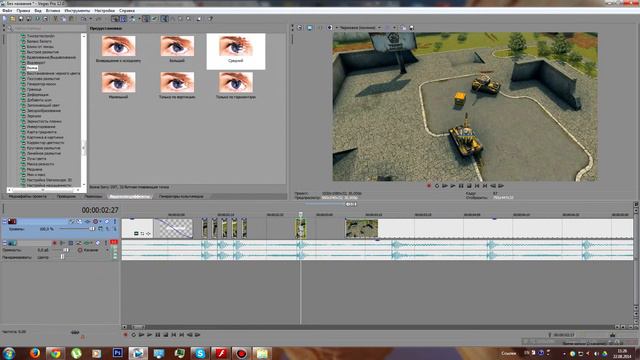This screenshot has width=640, height=360.
Task: Select 'Гауссово размытие' effect in tree
Action: (43, 78)
